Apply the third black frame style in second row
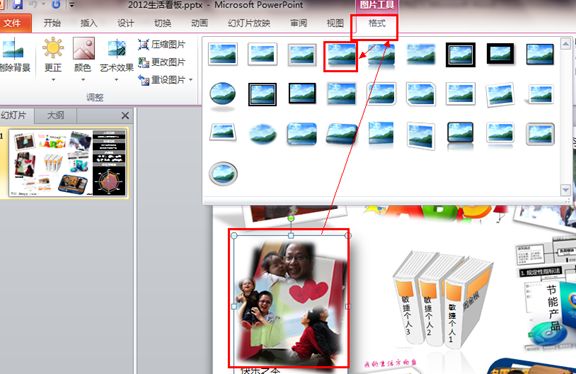Image resolution: width=576 pixels, height=374 pixels. pos(302,93)
